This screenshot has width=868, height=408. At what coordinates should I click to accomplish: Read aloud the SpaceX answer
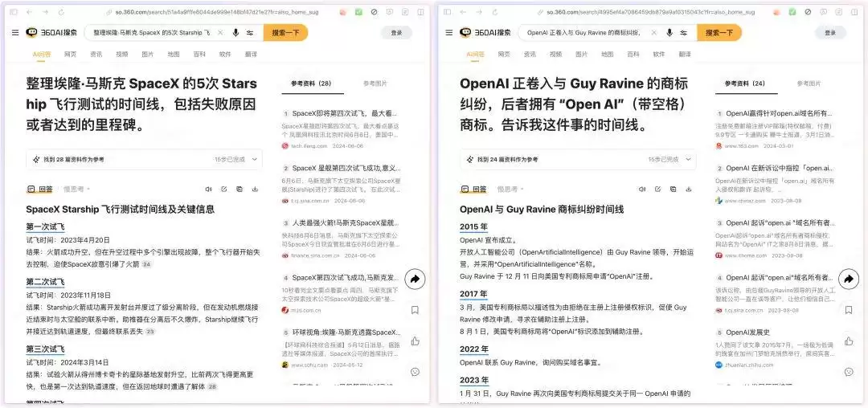[x=208, y=189]
